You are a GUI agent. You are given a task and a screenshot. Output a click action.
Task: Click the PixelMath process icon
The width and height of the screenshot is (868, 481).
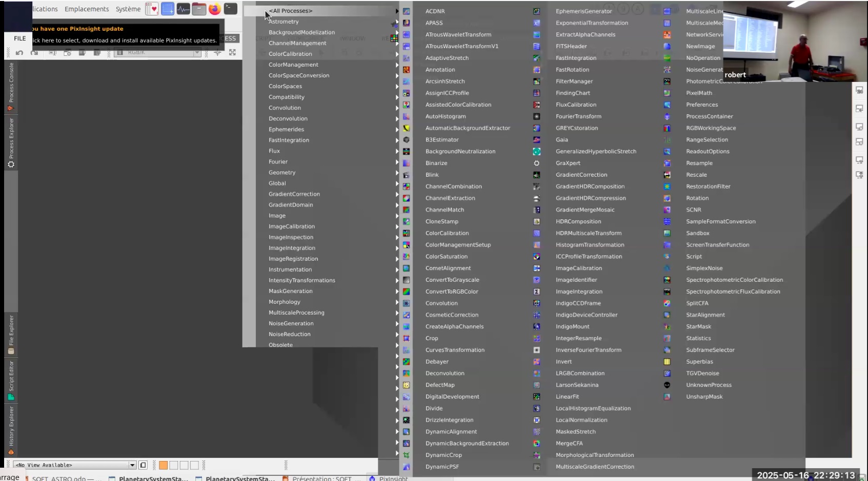coord(667,93)
